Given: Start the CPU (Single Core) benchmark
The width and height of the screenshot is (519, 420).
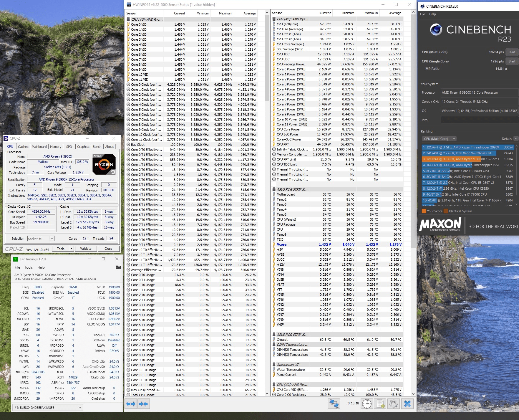Looking at the screenshot, I should 512,61.
